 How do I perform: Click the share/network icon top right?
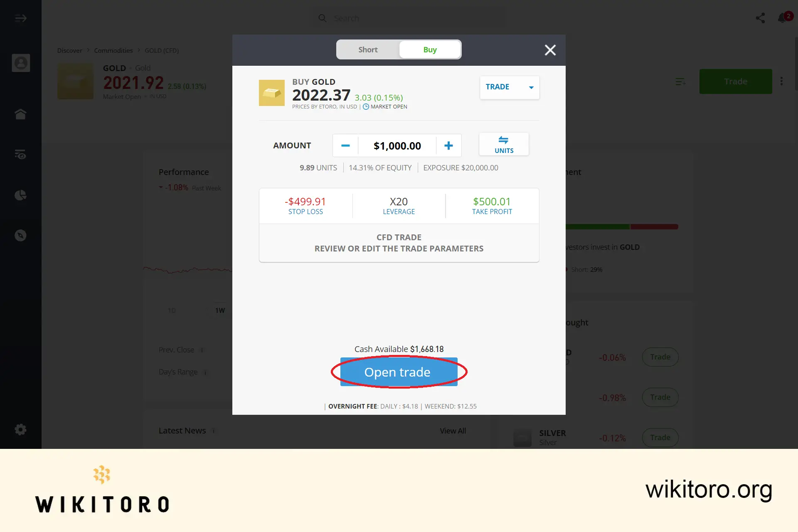coord(761,18)
